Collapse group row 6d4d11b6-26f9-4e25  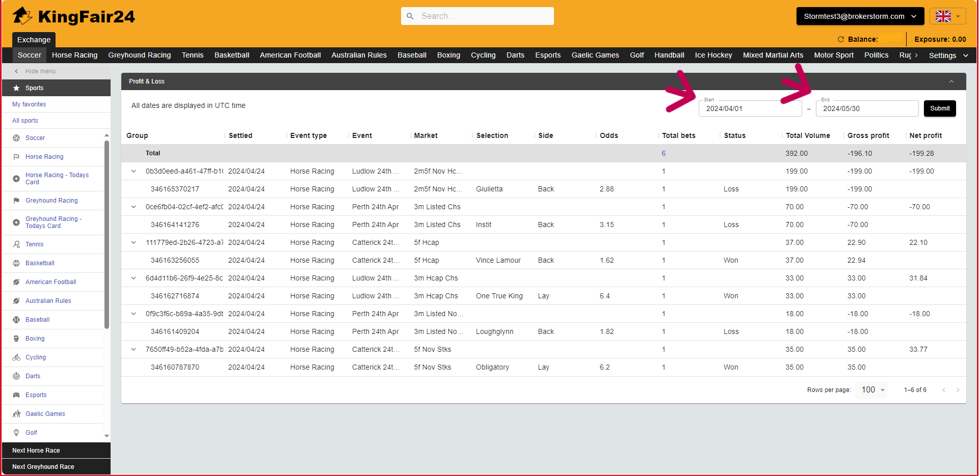click(134, 278)
